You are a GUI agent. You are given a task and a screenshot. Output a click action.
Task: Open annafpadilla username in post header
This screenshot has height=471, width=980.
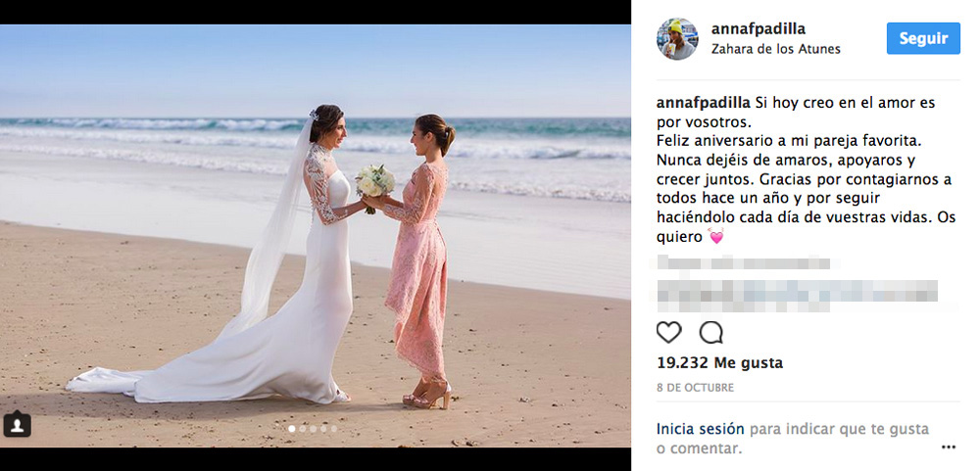[759, 28]
